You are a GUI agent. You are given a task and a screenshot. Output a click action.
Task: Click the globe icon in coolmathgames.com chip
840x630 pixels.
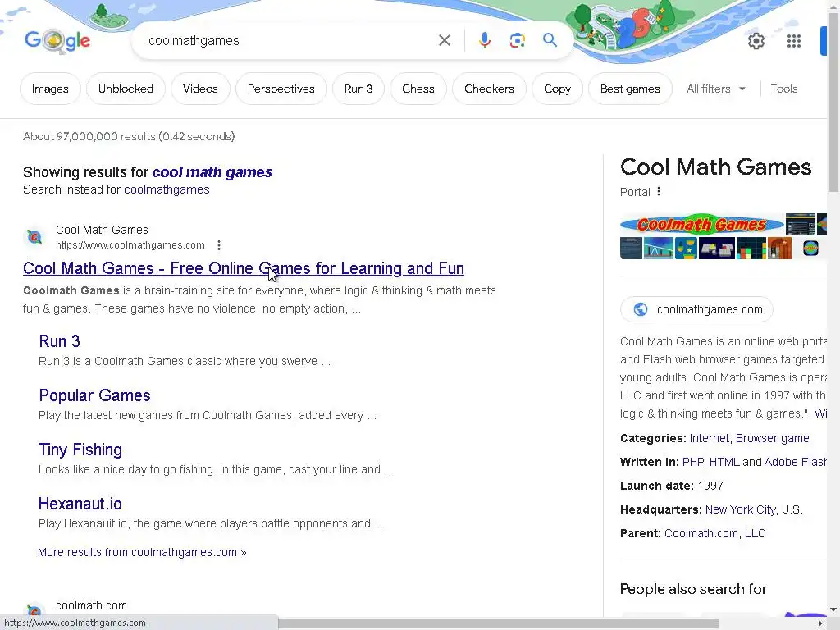tap(640, 309)
